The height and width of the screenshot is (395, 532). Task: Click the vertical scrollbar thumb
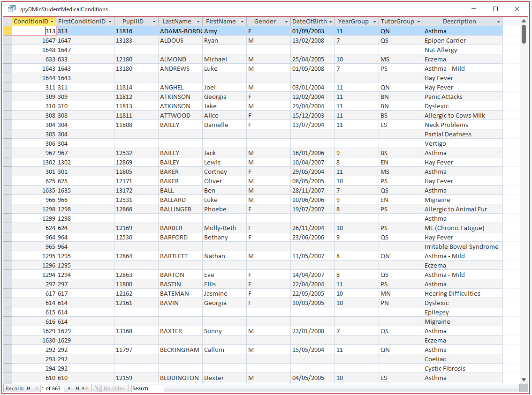524,34
